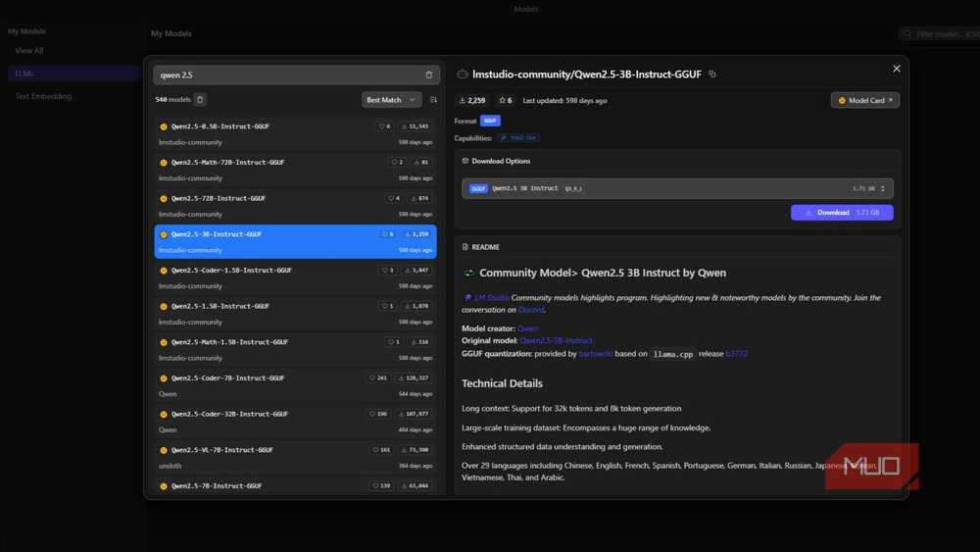Select Text Embedding in sidebar
Image resolution: width=980 pixels, height=552 pixels.
pyautogui.click(x=43, y=96)
